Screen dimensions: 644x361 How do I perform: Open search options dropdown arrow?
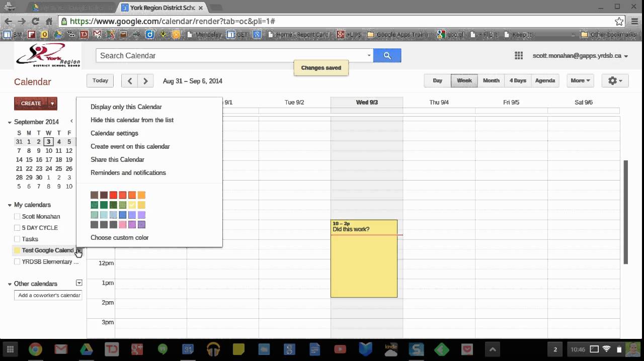click(369, 56)
